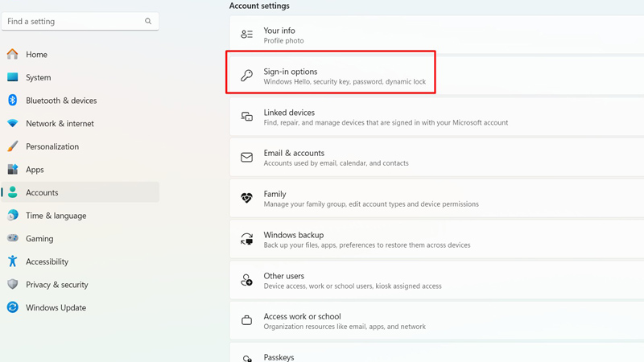644x362 pixels.
Task: Click the Gaming controller icon
Action: [x=12, y=238]
